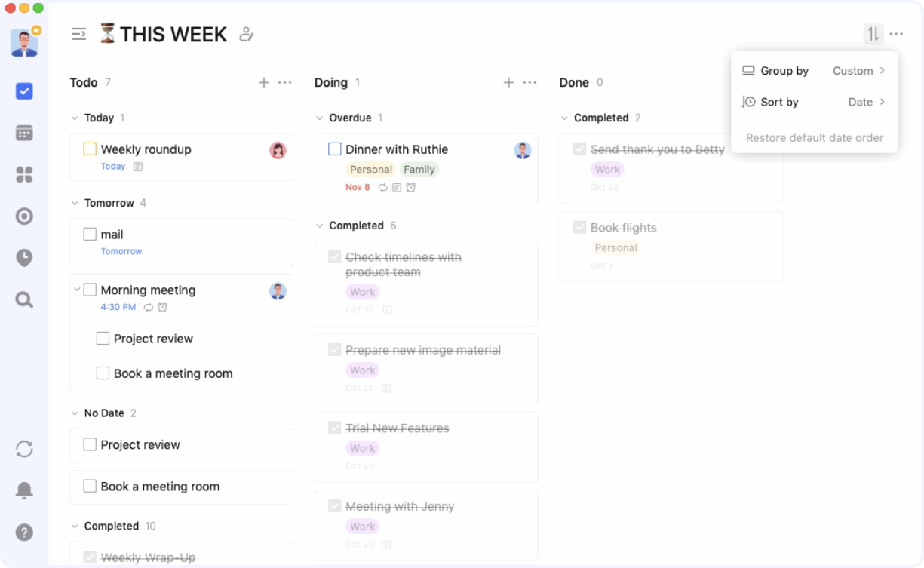
Task: Open the Eisenhower Matrix sidebar icon
Action: [x=24, y=175]
